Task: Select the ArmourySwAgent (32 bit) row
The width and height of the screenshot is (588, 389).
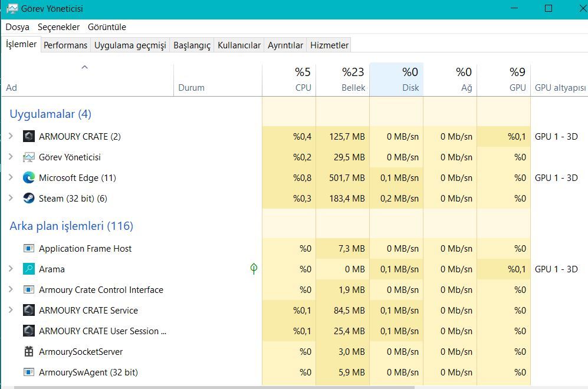Action: click(x=88, y=372)
